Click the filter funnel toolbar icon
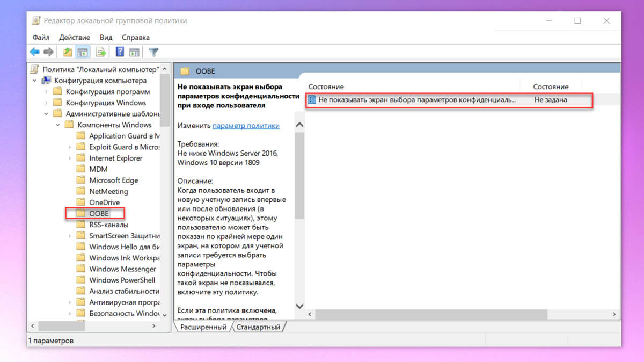The height and width of the screenshot is (362, 644). (x=153, y=52)
